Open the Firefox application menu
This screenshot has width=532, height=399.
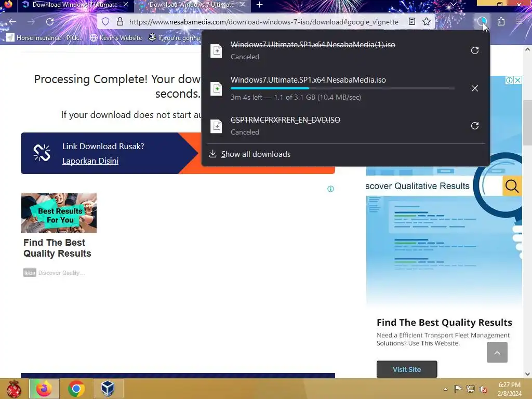[x=520, y=22]
